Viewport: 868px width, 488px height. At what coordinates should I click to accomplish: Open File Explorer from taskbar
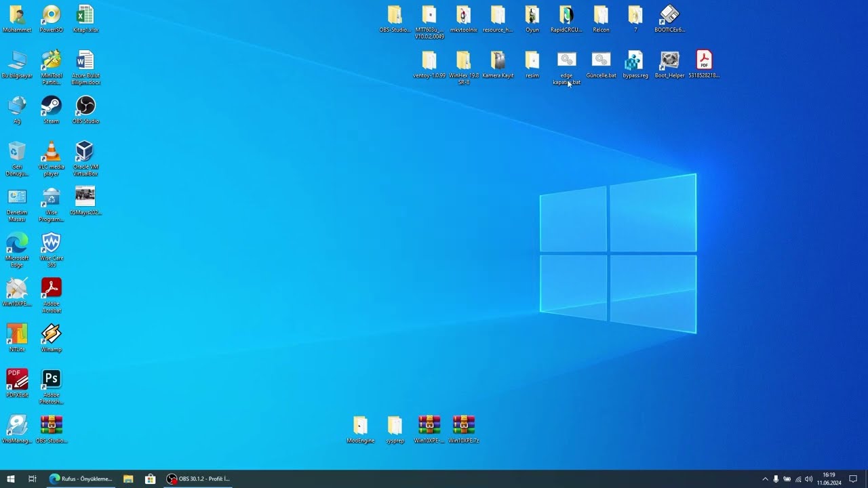128,479
